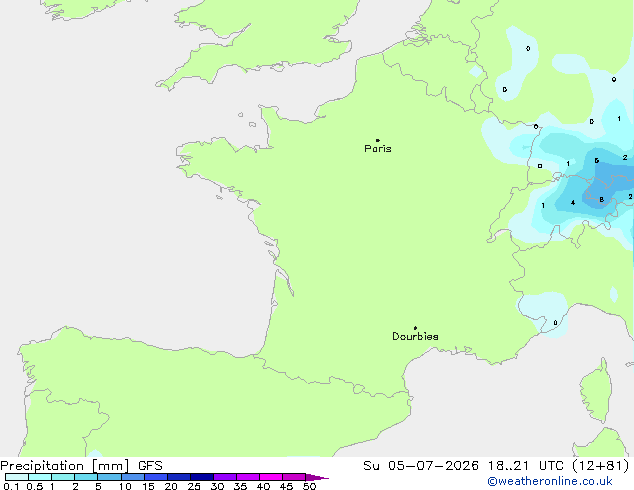Click the Paris city label
Image resolution: width=634 pixels, height=490 pixels.
coord(378,149)
